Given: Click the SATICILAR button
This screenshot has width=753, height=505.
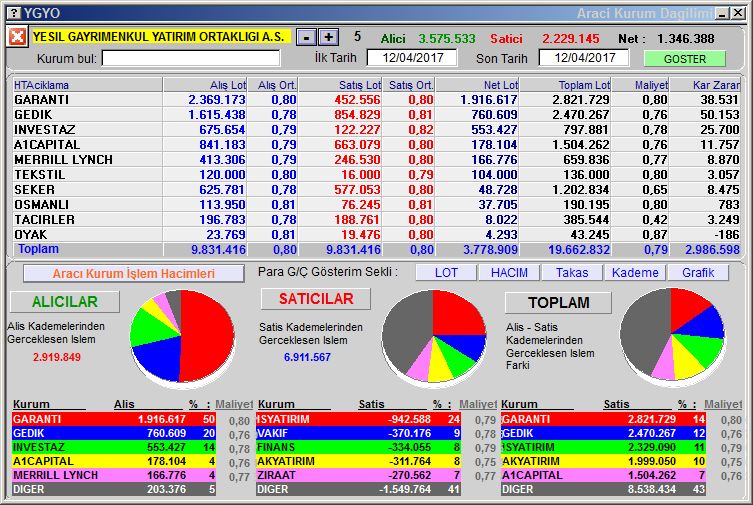Looking at the screenshot, I should [315, 299].
